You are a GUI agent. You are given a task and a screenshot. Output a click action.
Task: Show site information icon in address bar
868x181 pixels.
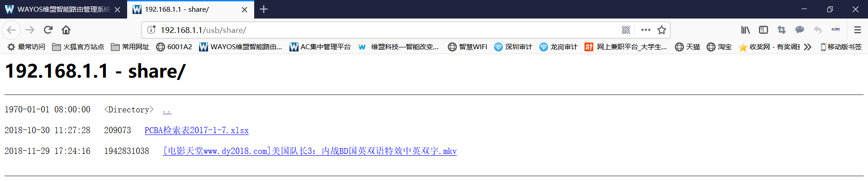tap(152, 30)
